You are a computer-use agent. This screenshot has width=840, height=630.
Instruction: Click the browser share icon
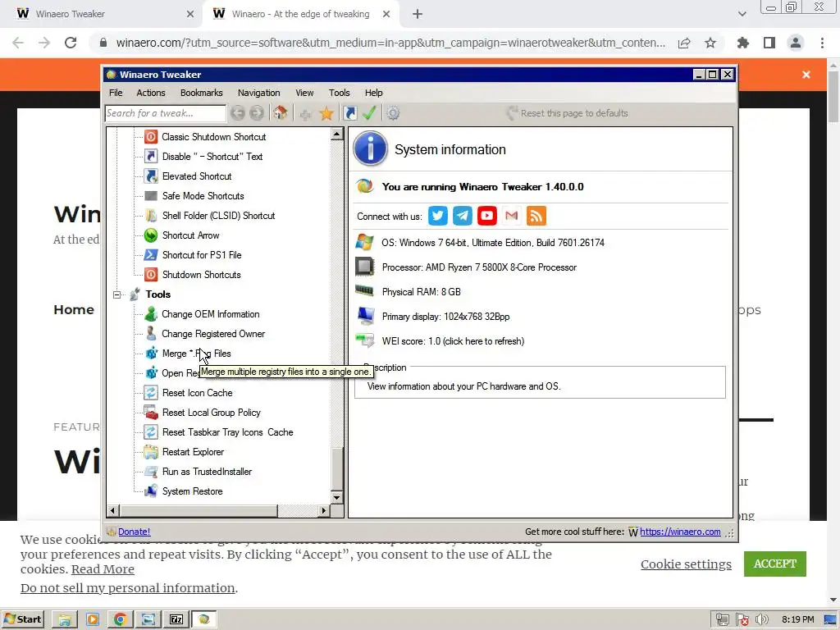684,43
